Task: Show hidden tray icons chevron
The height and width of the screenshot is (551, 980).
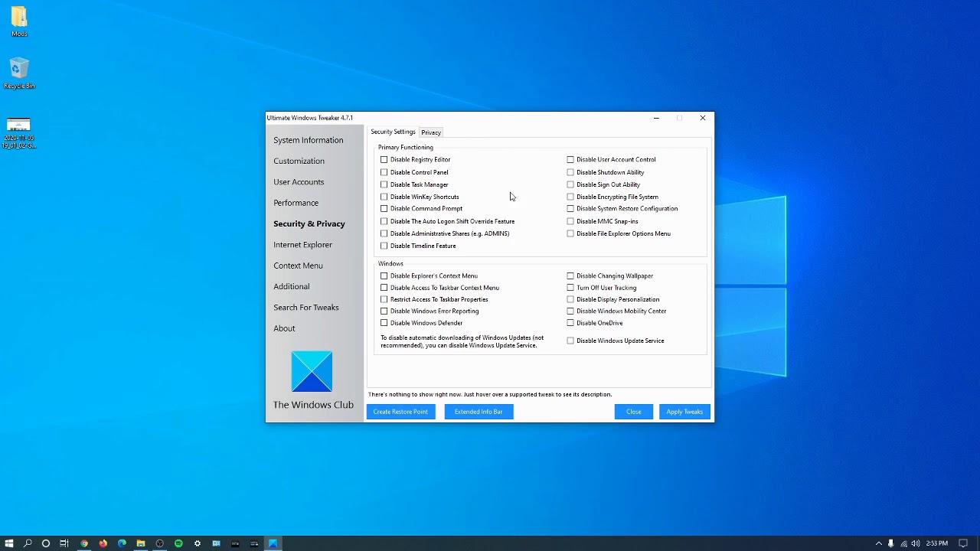Action: coord(878,543)
